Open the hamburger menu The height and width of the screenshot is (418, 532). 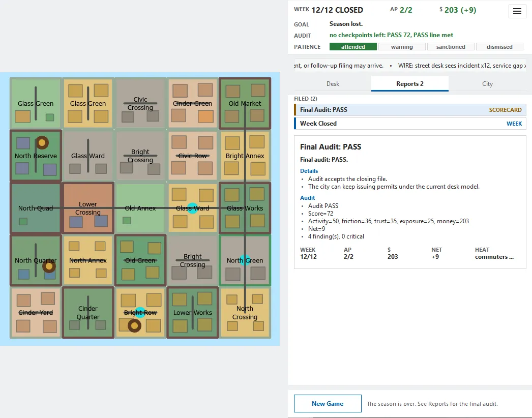[x=517, y=11]
